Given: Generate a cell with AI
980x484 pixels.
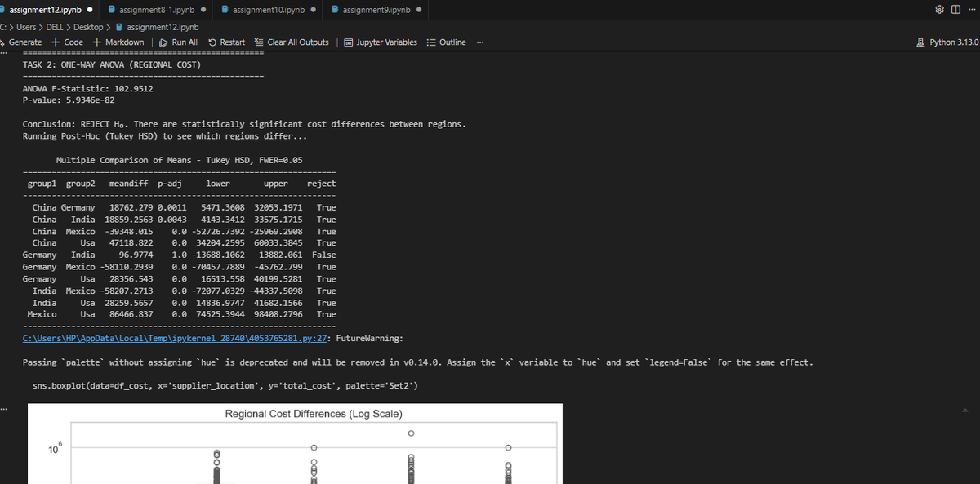Looking at the screenshot, I should coord(21,42).
